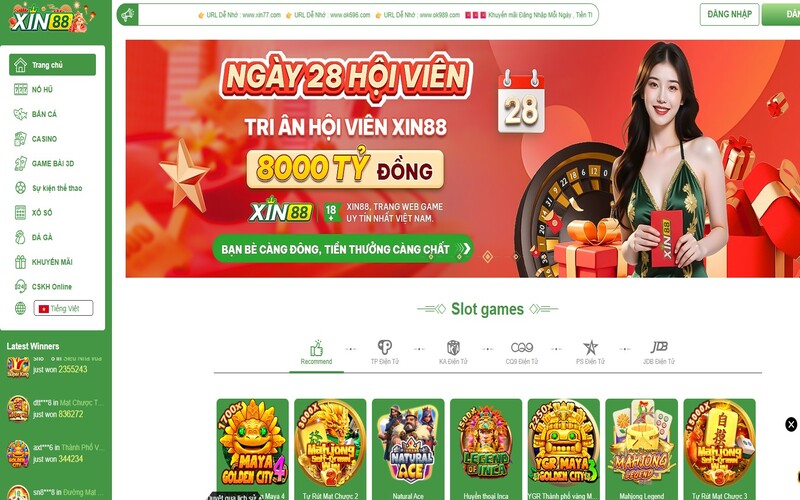
Task: Click the Bạn bè càng đông banner button
Action: pyautogui.click(x=343, y=249)
